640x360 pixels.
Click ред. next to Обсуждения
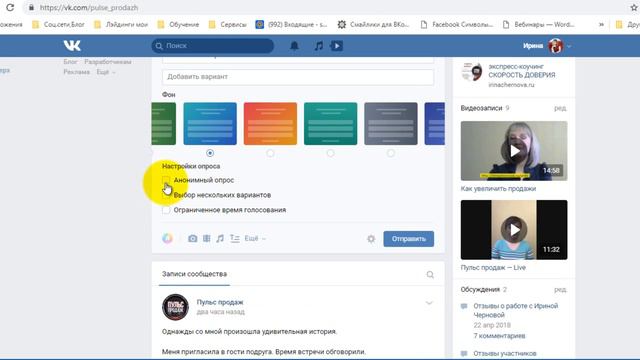560,289
